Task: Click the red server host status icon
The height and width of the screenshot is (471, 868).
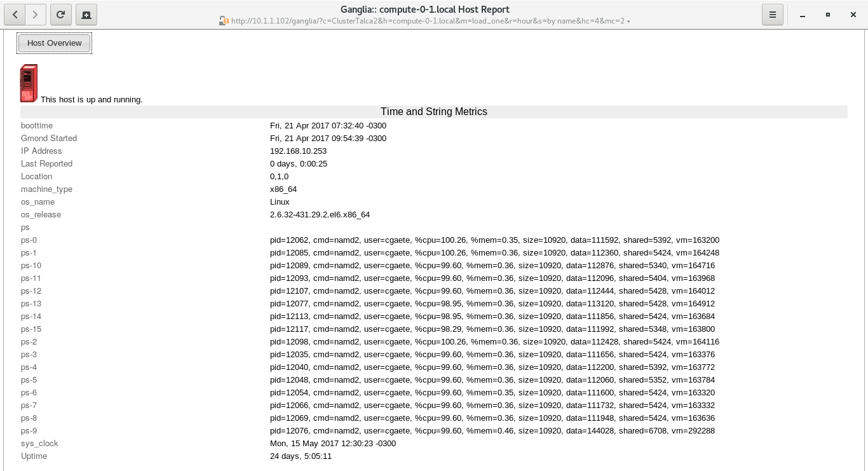Action: tap(29, 83)
